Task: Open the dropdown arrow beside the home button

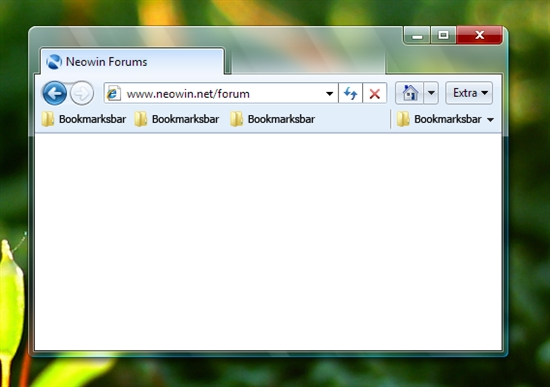Action: click(x=431, y=93)
